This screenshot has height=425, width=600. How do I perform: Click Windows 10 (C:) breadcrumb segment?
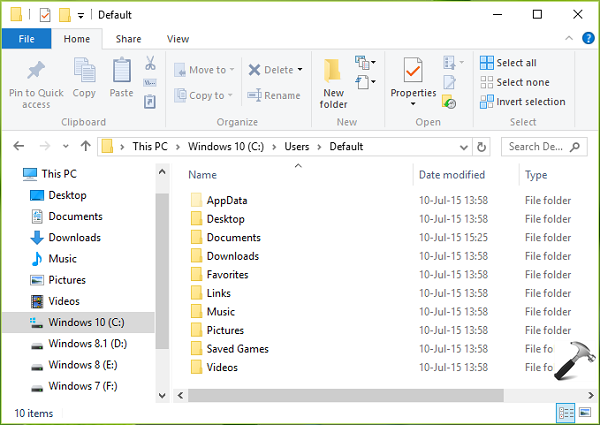226,147
